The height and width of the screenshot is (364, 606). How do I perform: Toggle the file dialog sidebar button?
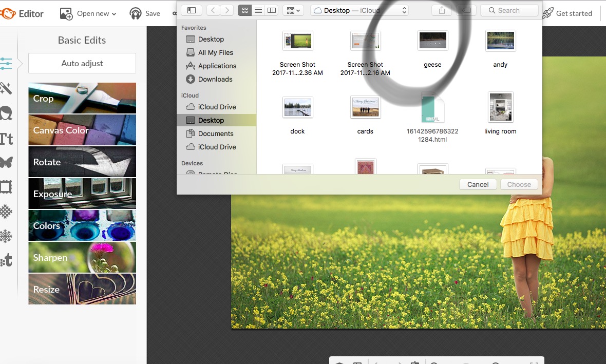click(x=192, y=10)
